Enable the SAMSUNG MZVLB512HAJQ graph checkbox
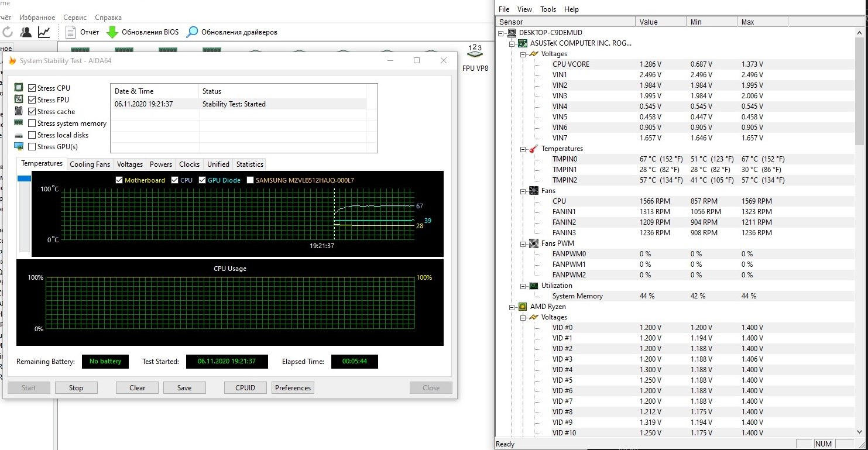This screenshot has width=868, height=450. point(251,180)
